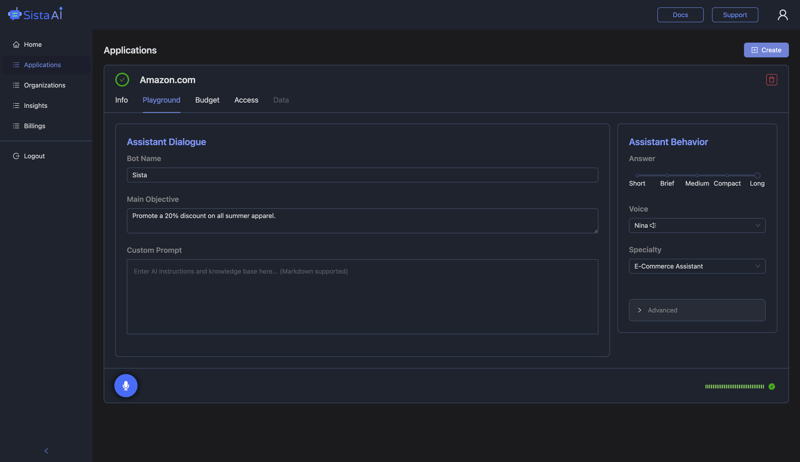The image size is (800, 462).
Task: Open Organizations in the sidebar
Action: point(46,85)
